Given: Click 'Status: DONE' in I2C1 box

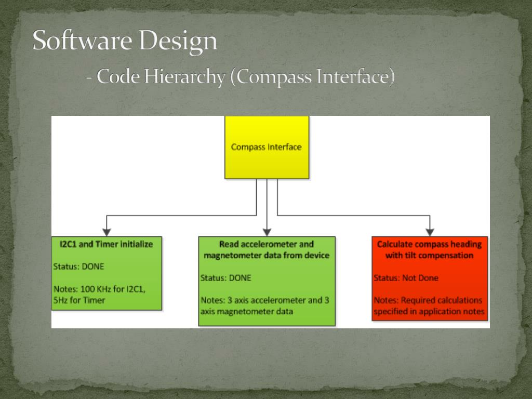Looking at the screenshot, I should [x=79, y=267].
